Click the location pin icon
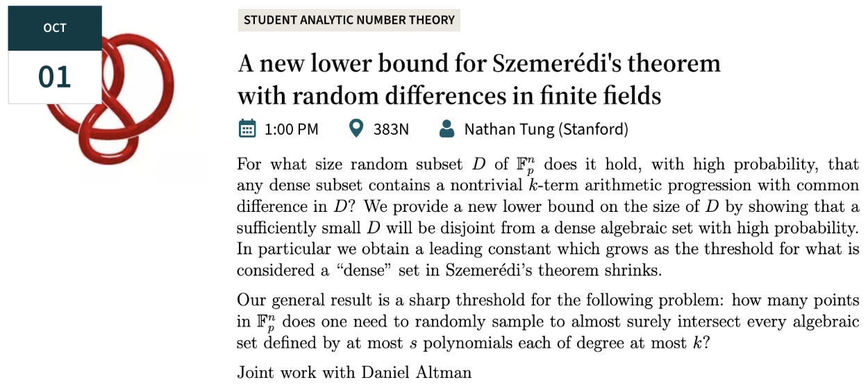Screen dimensions: 868x389 (x=356, y=129)
